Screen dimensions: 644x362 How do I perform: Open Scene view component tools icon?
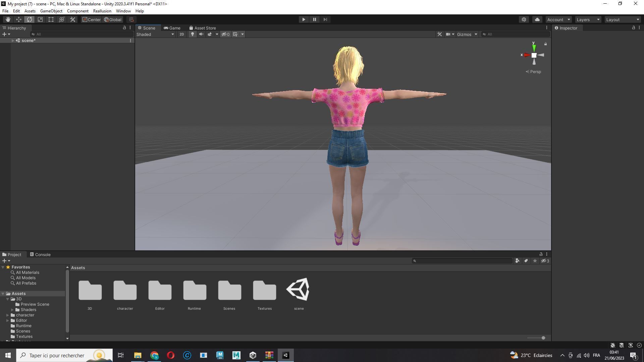click(439, 34)
